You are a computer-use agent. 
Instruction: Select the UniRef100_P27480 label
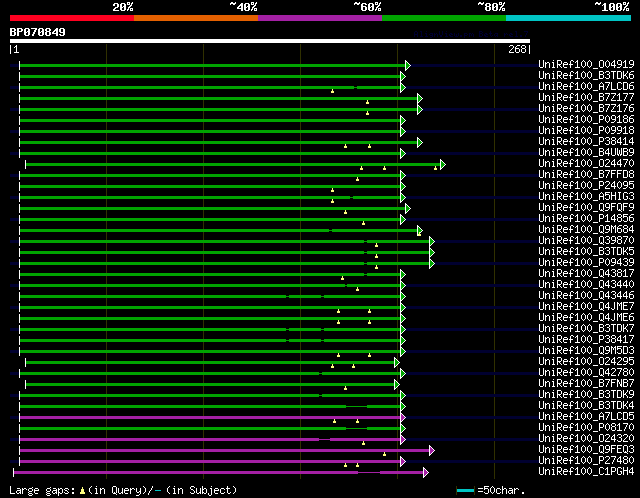pyautogui.click(x=586, y=461)
